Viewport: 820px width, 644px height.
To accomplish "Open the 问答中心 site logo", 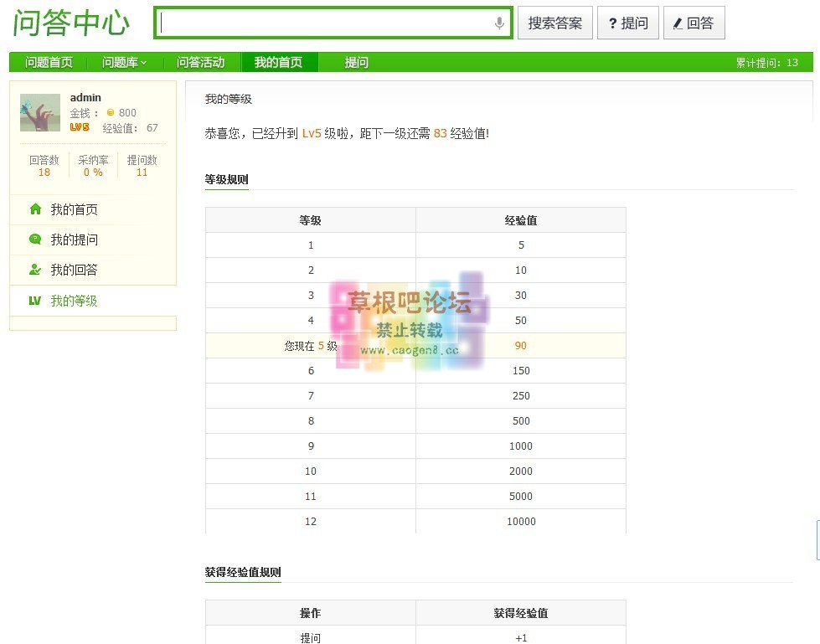I will coord(72,23).
